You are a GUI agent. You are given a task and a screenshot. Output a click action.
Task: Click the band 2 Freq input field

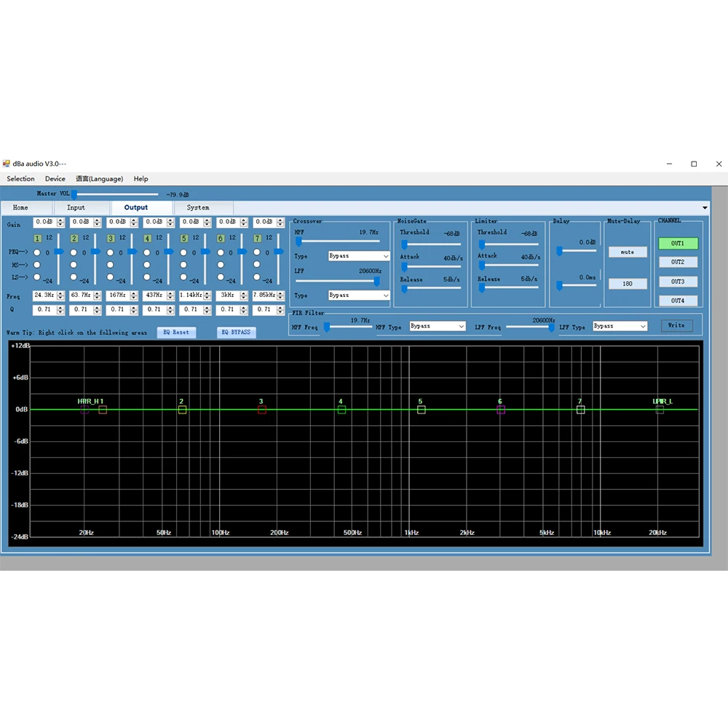click(x=81, y=296)
